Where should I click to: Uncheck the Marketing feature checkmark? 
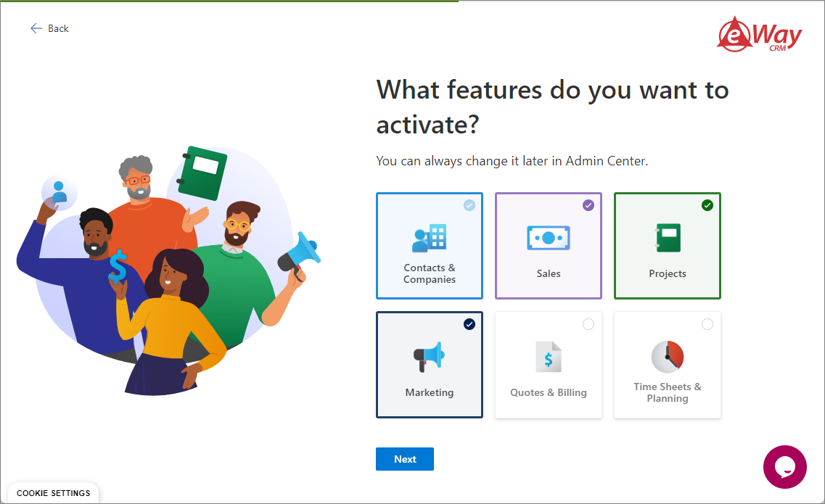coord(469,324)
